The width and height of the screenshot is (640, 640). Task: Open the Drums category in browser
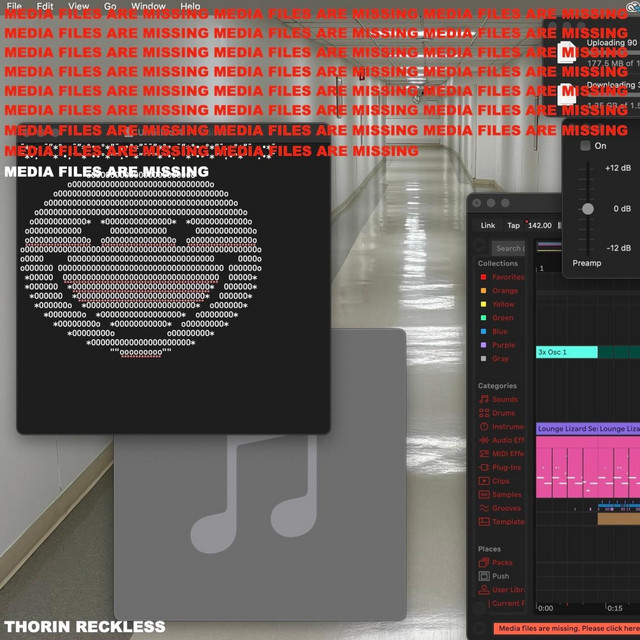[497, 413]
